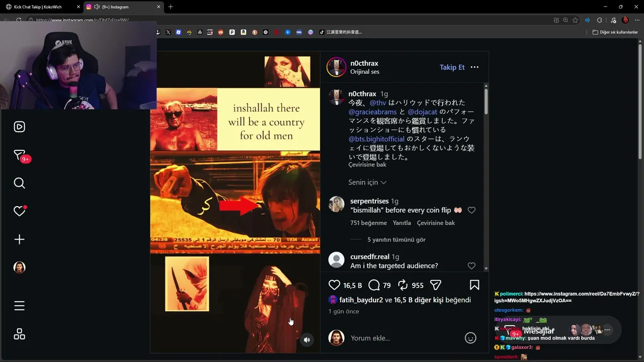
Task: Translate serpentrises' comment with Çevirisine bak
Action: coord(436,223)
